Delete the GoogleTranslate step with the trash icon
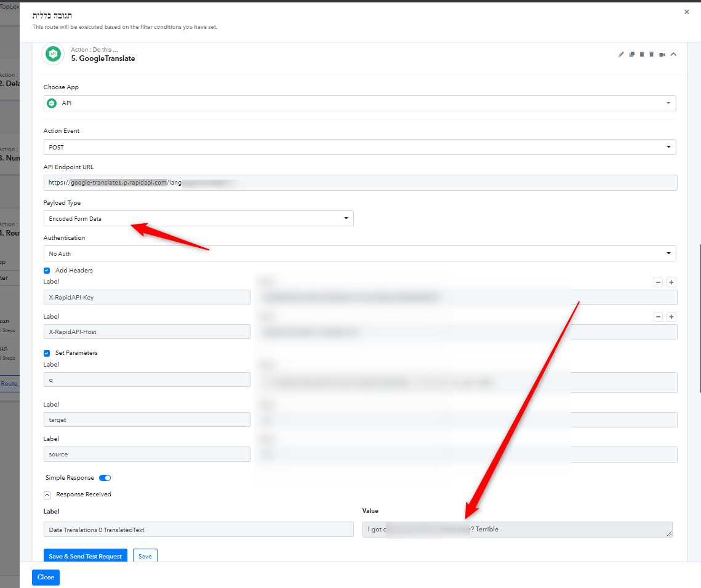This screenshot has height=588, width=701. (x=651, y=54)
